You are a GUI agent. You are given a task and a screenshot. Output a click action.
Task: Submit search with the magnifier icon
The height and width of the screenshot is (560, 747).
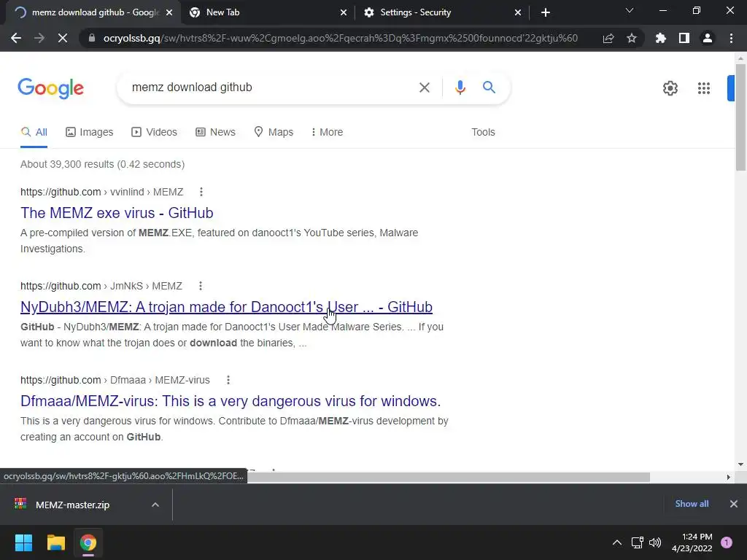point(489,87)
